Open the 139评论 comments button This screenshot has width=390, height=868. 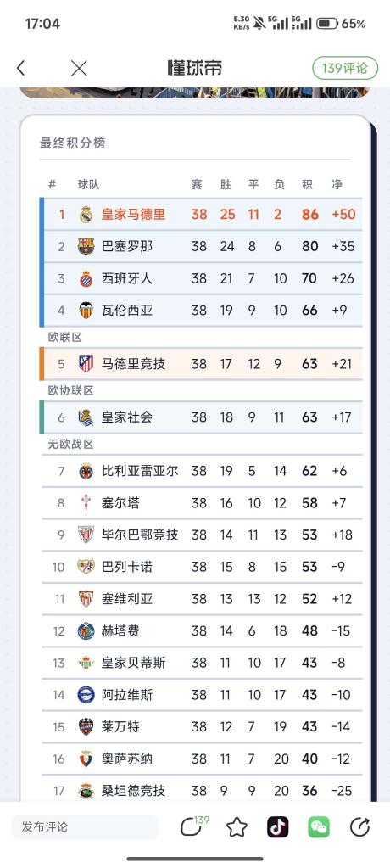click(x=345, y=69)
